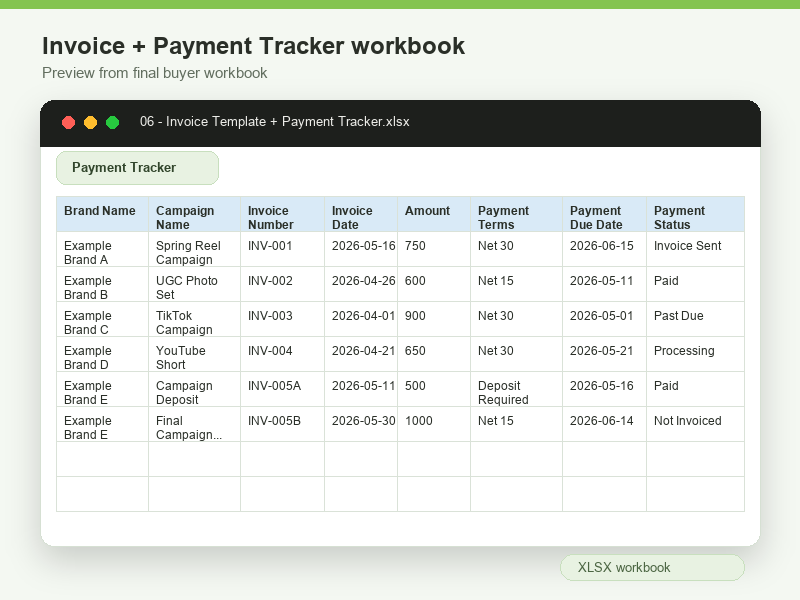Select Net 30 terms for INV-001
The height and width of the screenshot is (600, 800).
click(516, 249)
